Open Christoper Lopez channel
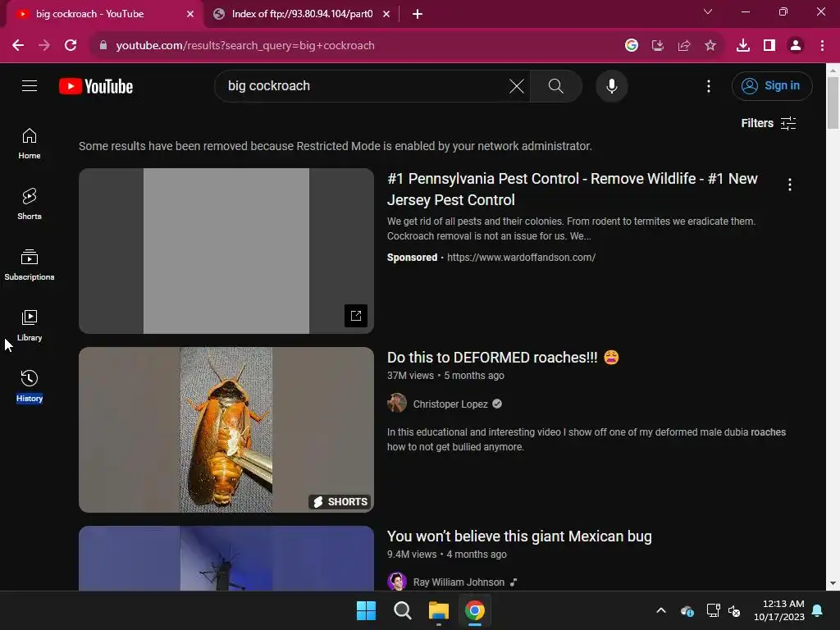This screenshot has width=840, height=630. tap(450, 404)
